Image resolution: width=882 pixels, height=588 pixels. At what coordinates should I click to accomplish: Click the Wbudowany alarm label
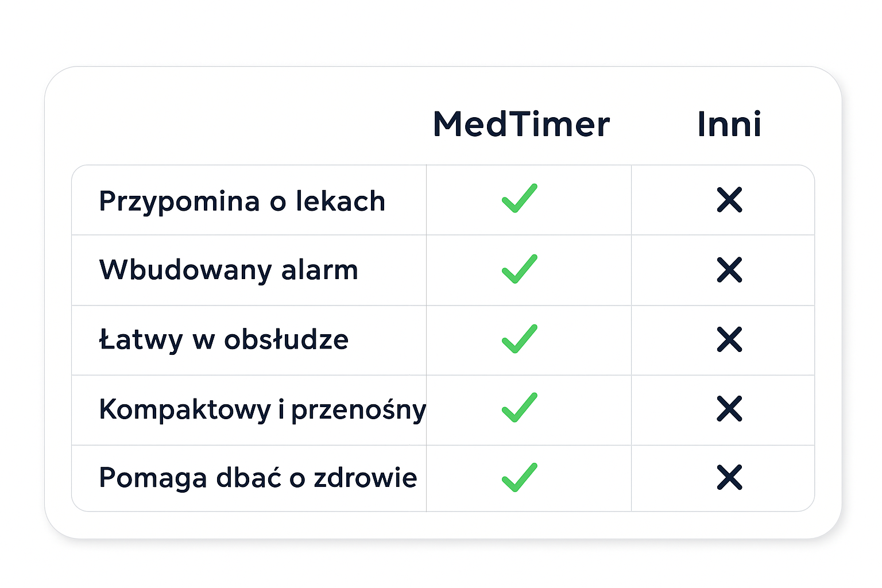tap(229, 270)
